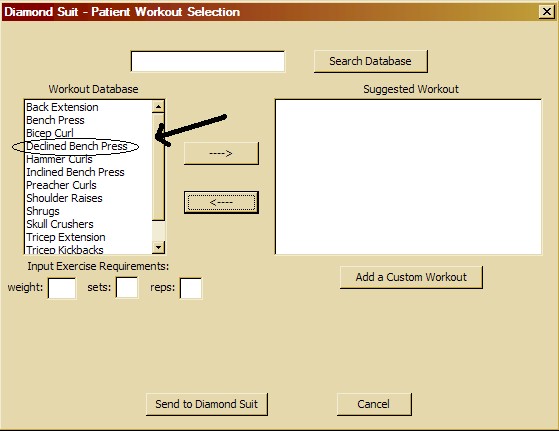Select Shoulder Raises exercise
559x431 pixels.
(x=89, y=198)
